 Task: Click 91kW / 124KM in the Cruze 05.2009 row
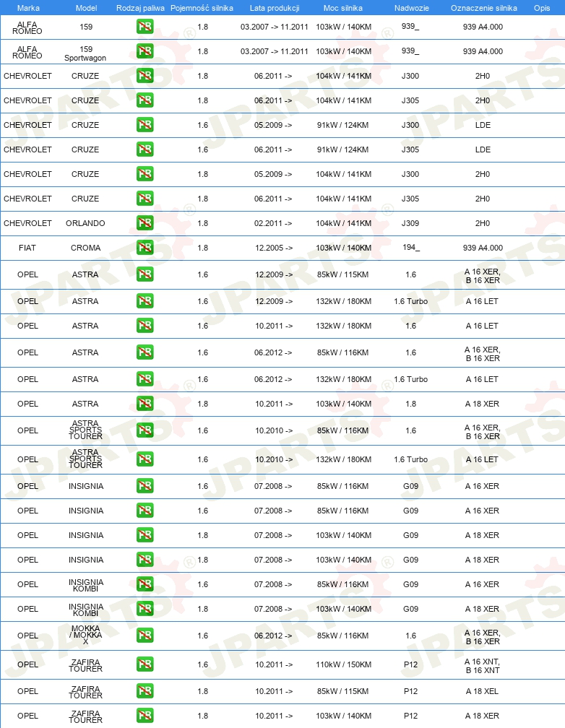click(343, 126)
